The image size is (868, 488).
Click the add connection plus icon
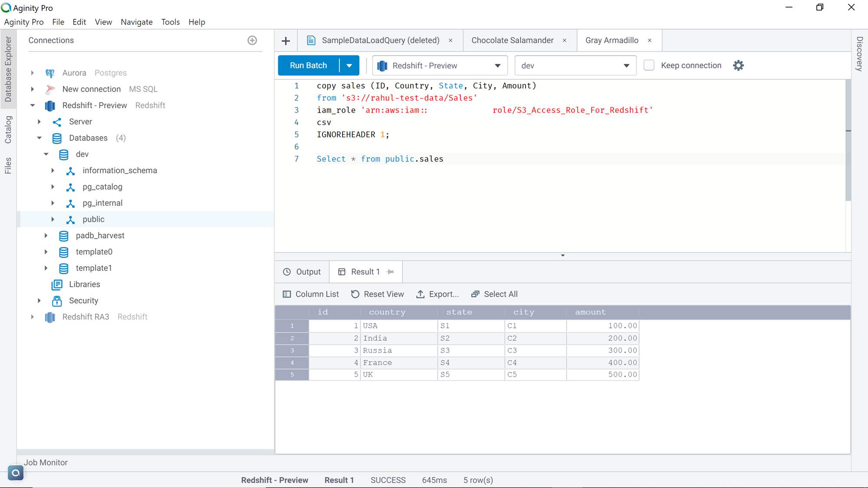252,40
